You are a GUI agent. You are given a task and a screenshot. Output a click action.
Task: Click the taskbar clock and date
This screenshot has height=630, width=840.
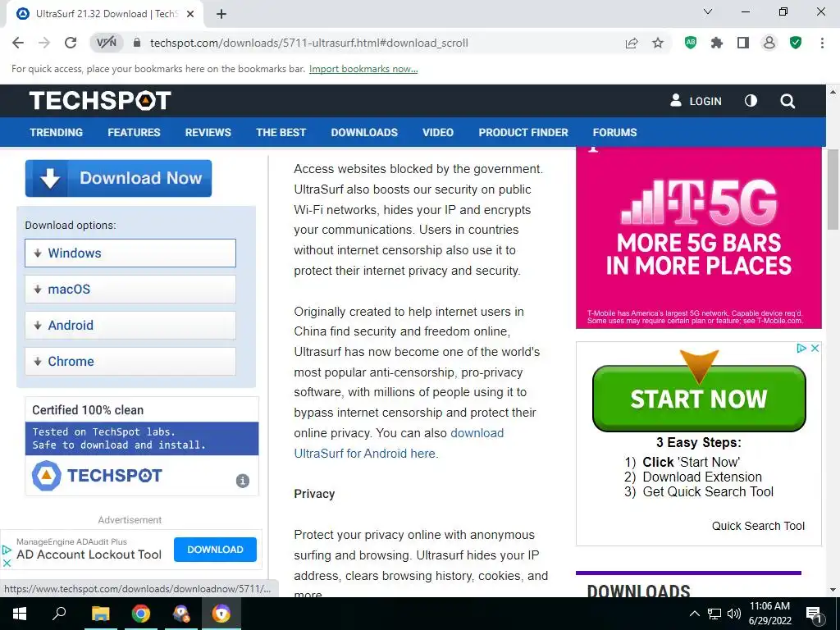769,614
